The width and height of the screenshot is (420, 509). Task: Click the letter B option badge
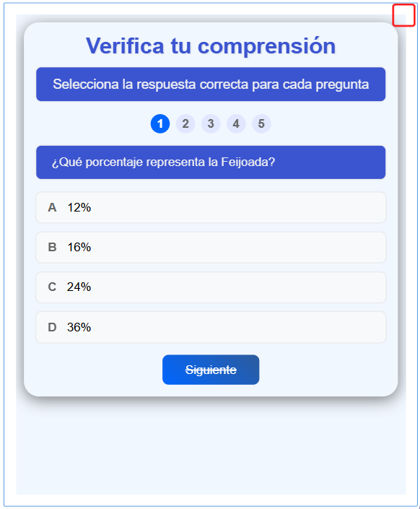(x=52, y=248)
